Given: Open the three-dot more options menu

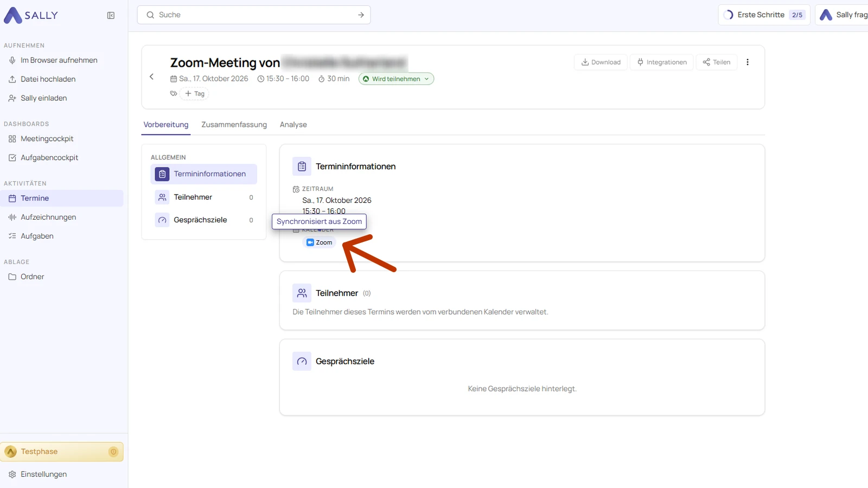Looking at the screenshot, I should pos(748,62).
